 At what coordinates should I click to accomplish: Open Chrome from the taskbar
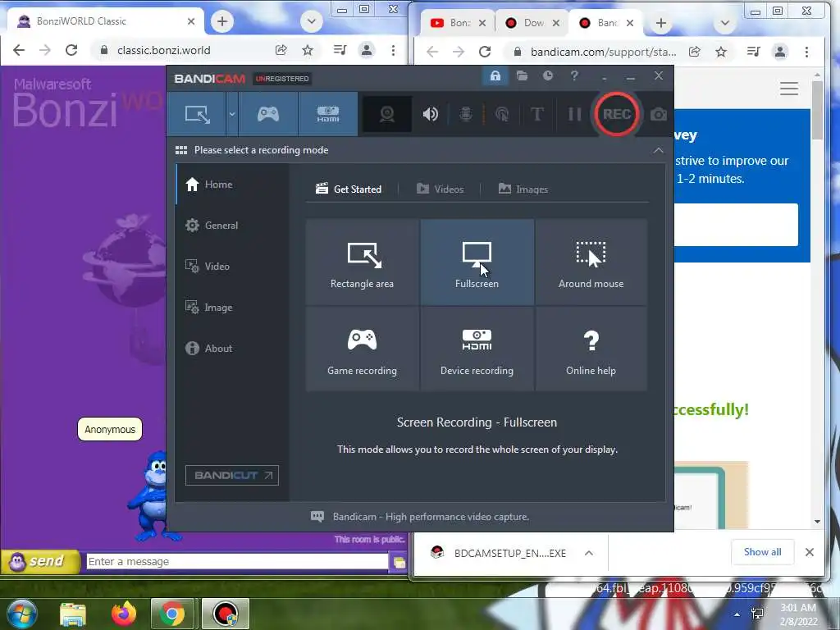[171, 614]
